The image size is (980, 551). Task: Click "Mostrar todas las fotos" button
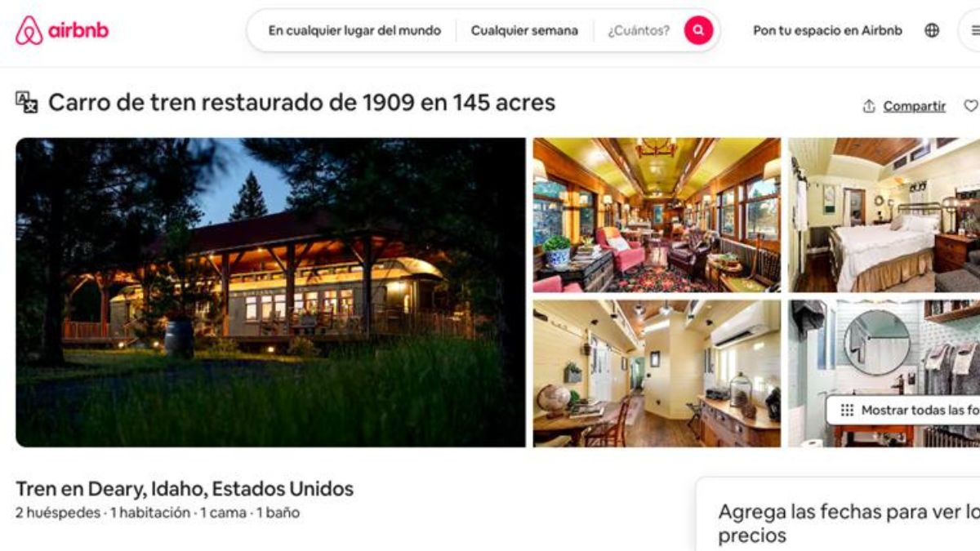(x=903, y=411)
